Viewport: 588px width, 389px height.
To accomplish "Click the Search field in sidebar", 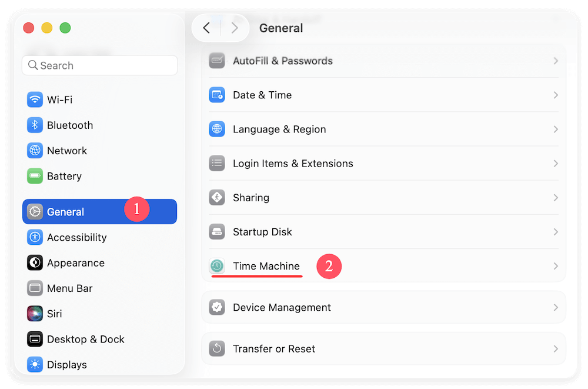I will (x=100, y=65).
